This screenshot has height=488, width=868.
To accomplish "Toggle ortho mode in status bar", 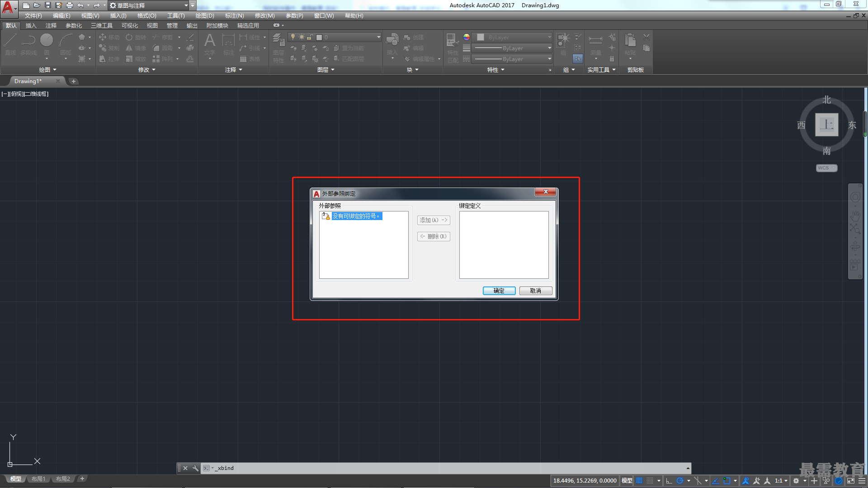I will pos(669,481).
